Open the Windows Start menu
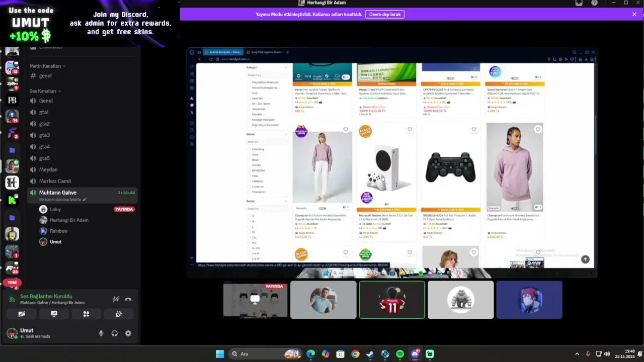This screenshot has height=362, width=644. click(220, 354)
